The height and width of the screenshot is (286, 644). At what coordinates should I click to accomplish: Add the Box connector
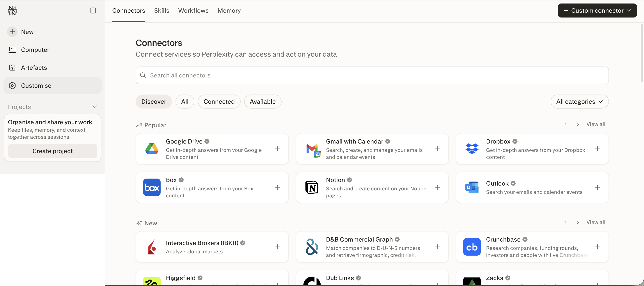(x=277, y=188)
